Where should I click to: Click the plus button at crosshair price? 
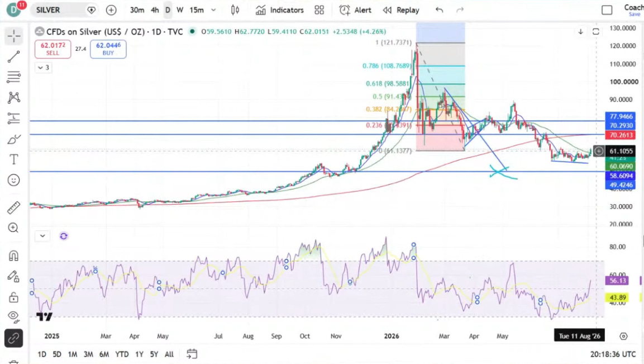599,151
